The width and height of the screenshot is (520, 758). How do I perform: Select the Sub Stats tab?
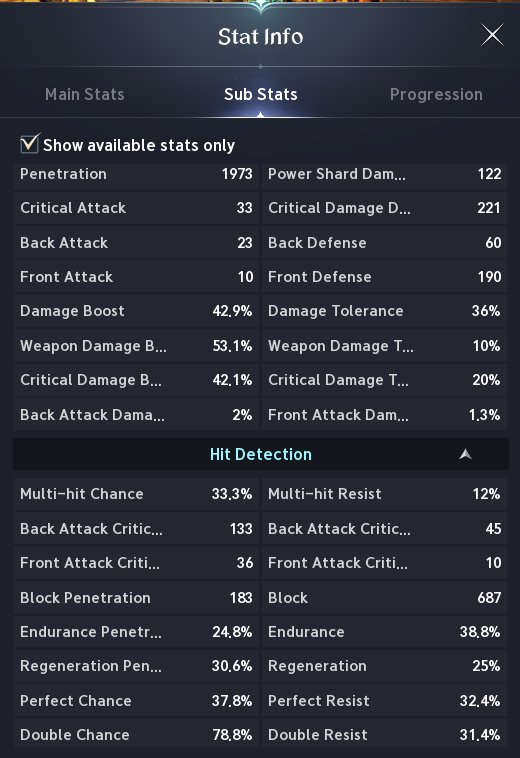[260, 94]
